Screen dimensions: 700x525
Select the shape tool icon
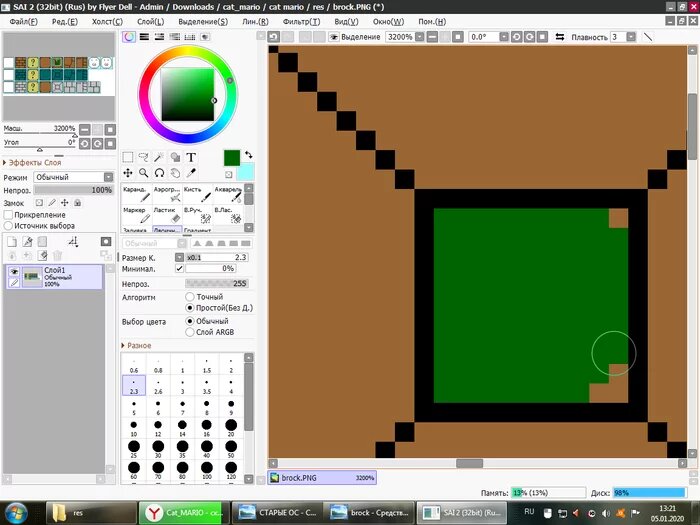[175, 157]
